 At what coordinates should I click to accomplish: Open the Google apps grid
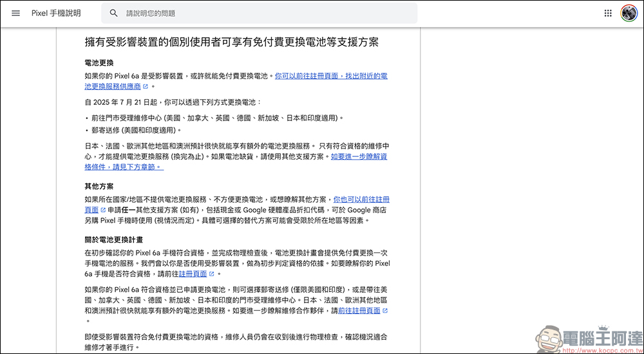[x=609, y=13]
